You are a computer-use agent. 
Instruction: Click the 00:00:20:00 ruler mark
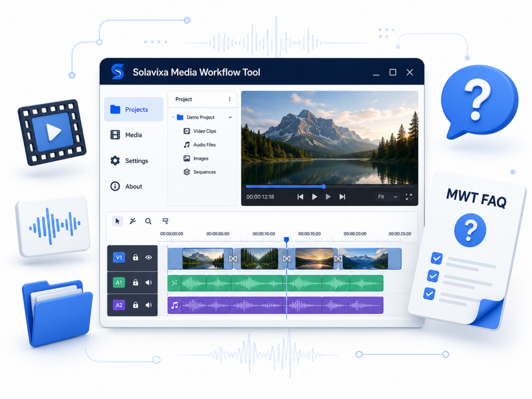click(x=355, y=234)
